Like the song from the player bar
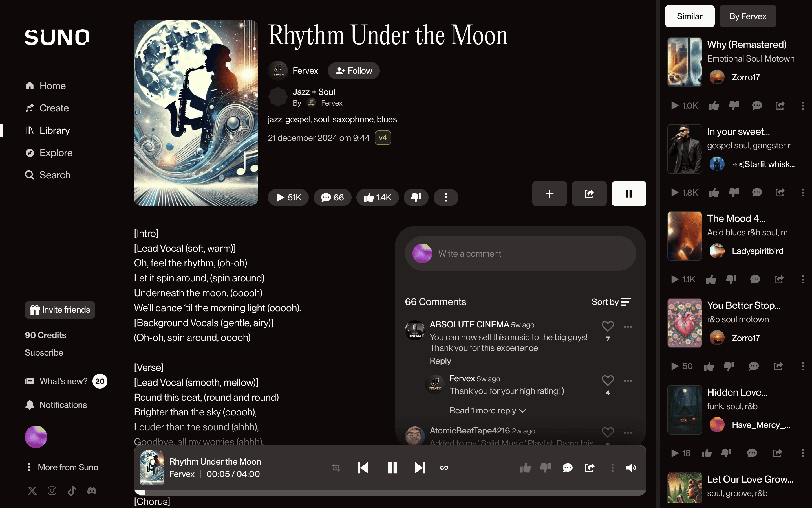The height and width of the screenshot is (508, 812). [x=525, y=468]
